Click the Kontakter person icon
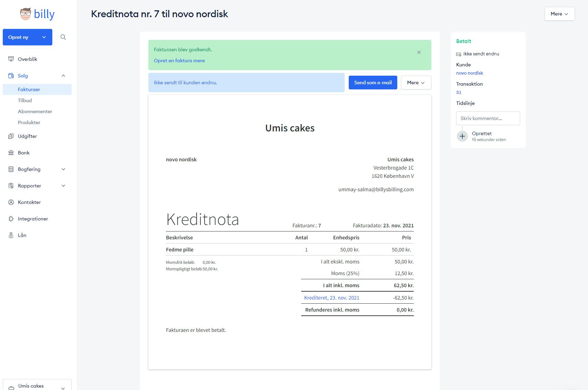Image resolution: width=588 pixels, height=390 pixels. click(11, 202)
